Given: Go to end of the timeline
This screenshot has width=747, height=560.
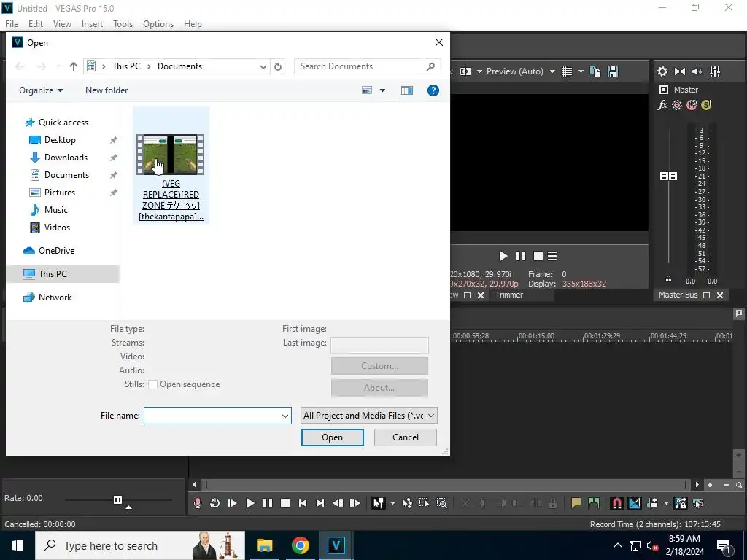Looking at the screenshot, I should coord(320,503).
